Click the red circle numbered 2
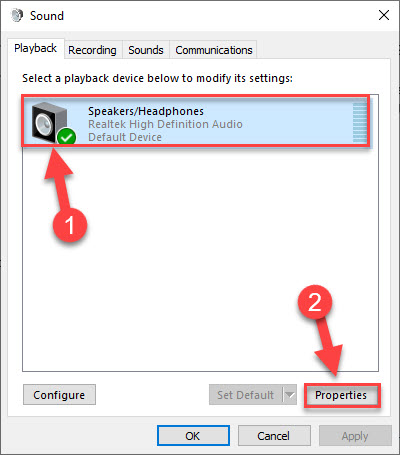Screen dimensions: 400x455 315,302
